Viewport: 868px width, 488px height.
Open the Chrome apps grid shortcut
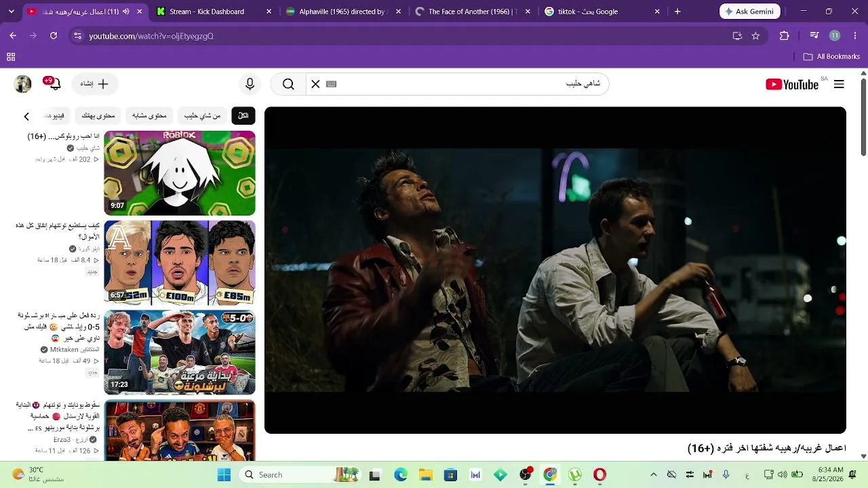pyautogui.click(x=11, y=57)
